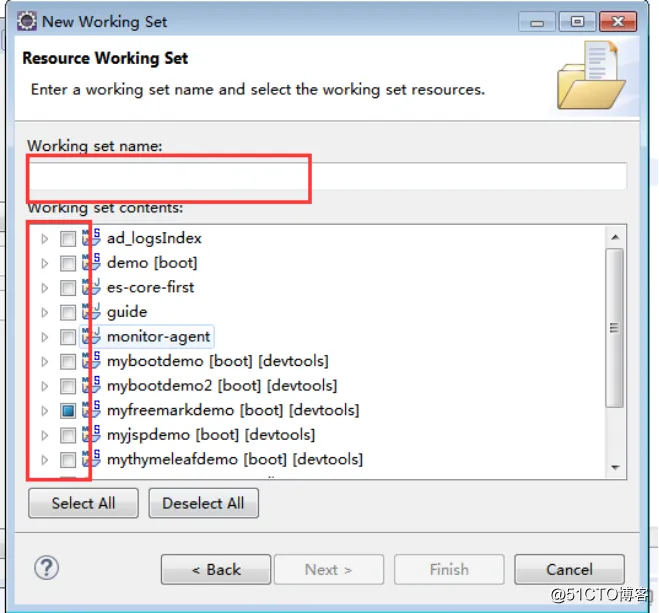Tick the mythymeleafdemo checkbox

coord(68,460)
